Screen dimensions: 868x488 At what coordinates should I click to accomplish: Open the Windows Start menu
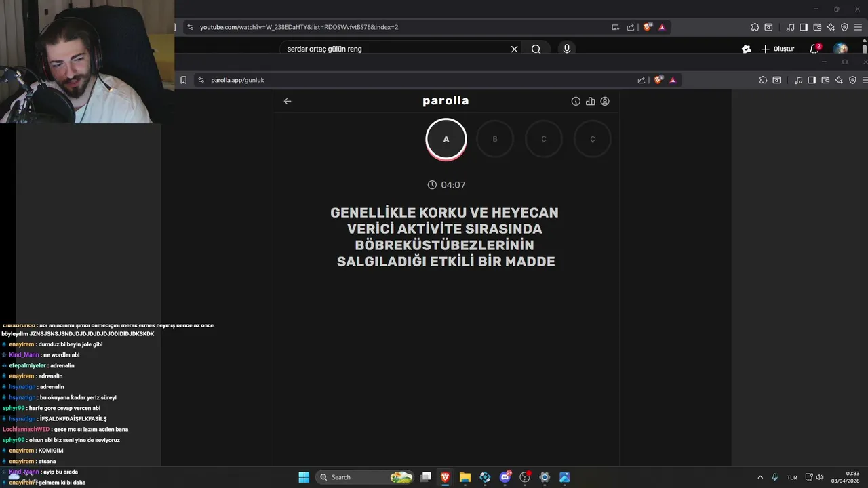[x=304, y=477]
